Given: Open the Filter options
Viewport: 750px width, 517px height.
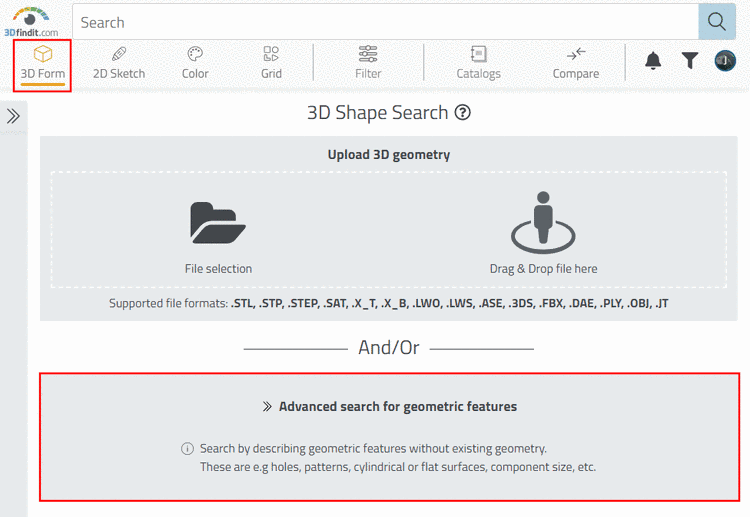Looking at the screenshot, I should point(368,62).
